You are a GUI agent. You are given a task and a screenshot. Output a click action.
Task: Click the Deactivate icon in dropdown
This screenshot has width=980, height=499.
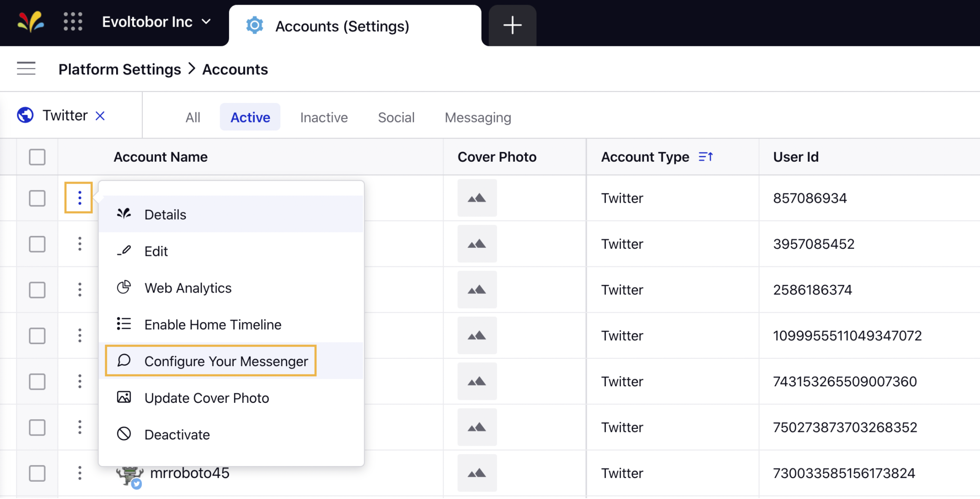click(124, 434)
